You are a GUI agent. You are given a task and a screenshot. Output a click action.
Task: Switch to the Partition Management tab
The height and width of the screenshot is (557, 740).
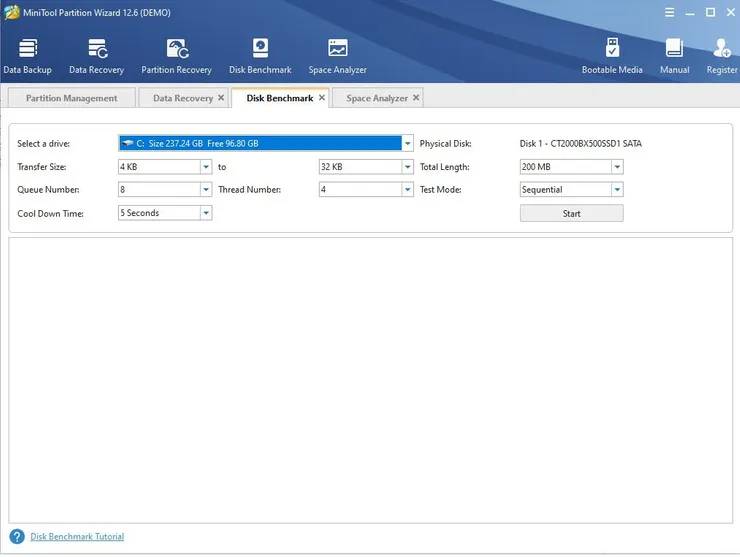click(72, 98)
